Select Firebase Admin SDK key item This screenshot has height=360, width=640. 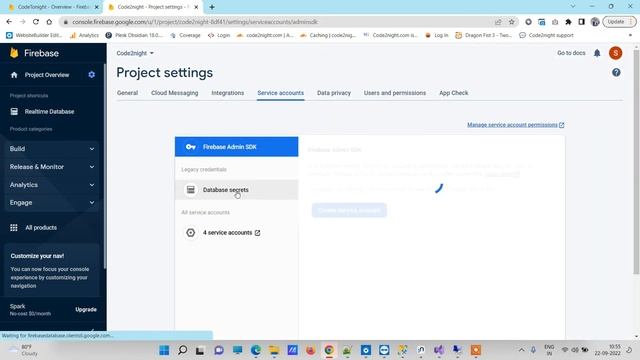tap(236, 147)
